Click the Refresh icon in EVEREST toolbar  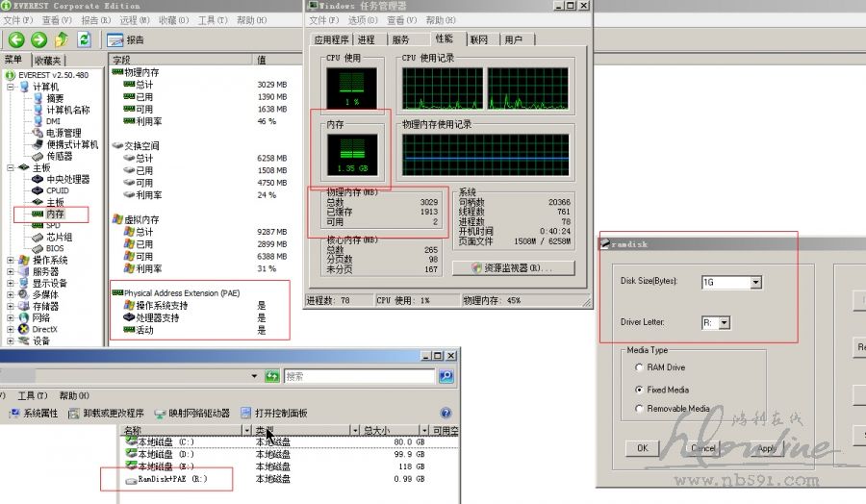(x=84, y=39)
